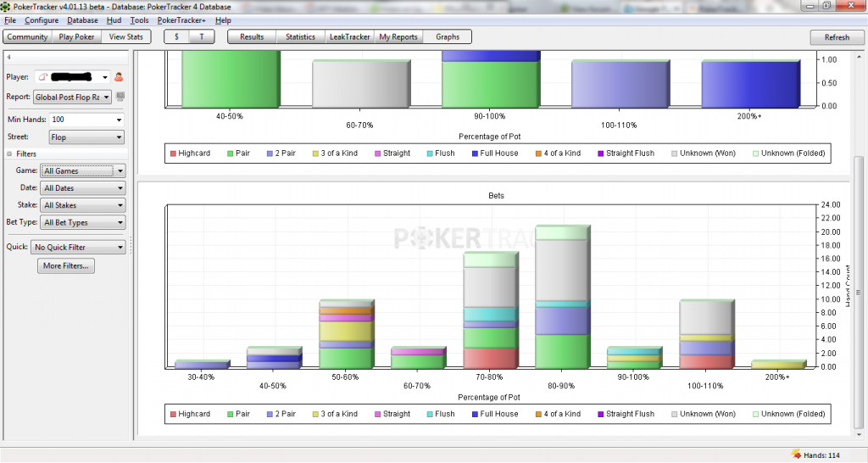Click the scrollbar down arrow in charts panel

(x=859, y=433)
